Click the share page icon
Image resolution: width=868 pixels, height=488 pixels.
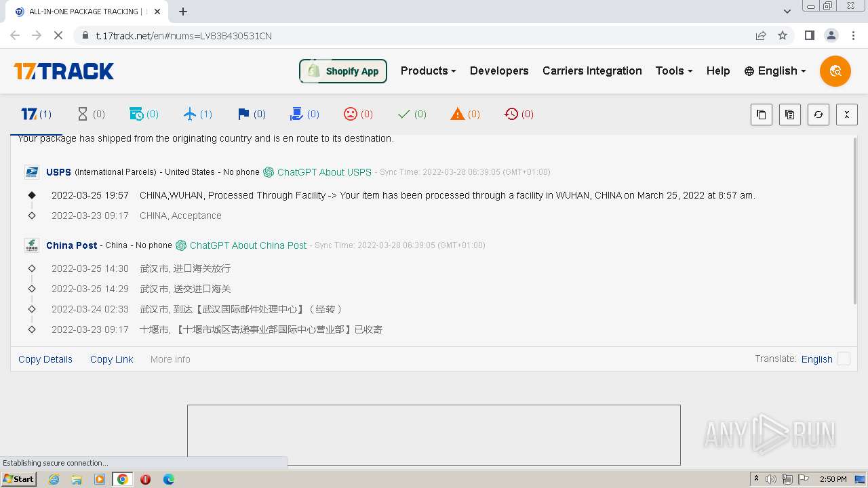click(x=761, y=35)
